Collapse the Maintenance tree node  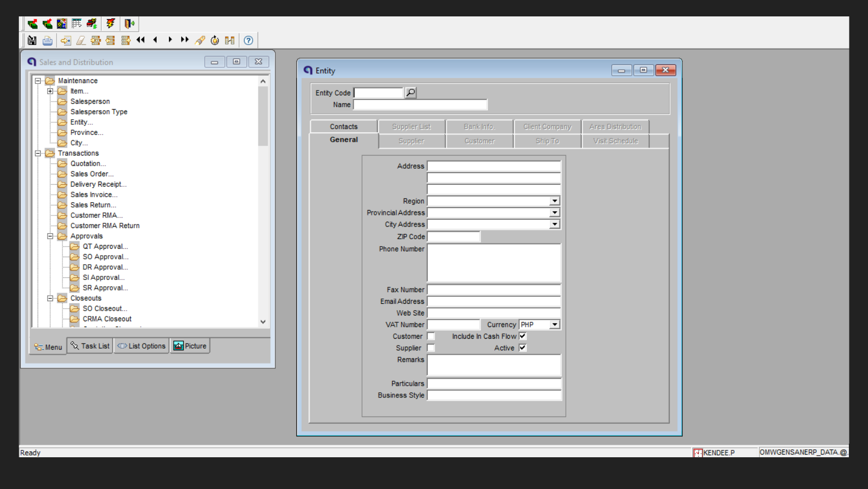click(x=38, y=81)
